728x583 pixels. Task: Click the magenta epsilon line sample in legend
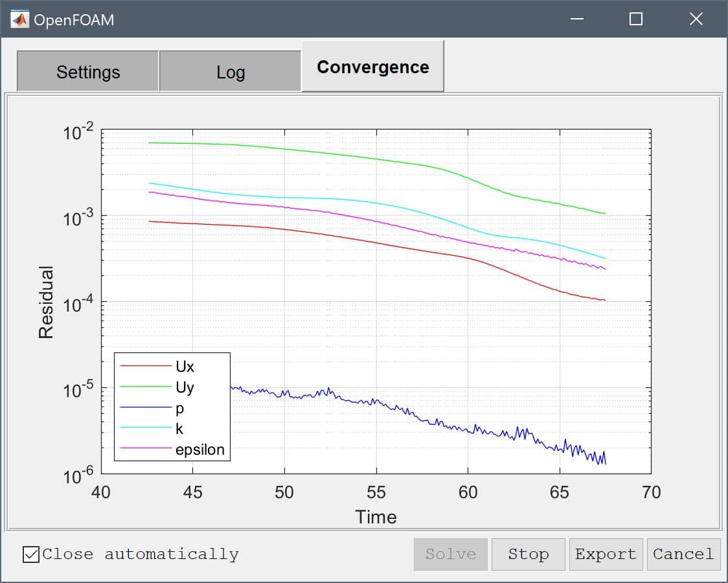[x=146, y=448]
